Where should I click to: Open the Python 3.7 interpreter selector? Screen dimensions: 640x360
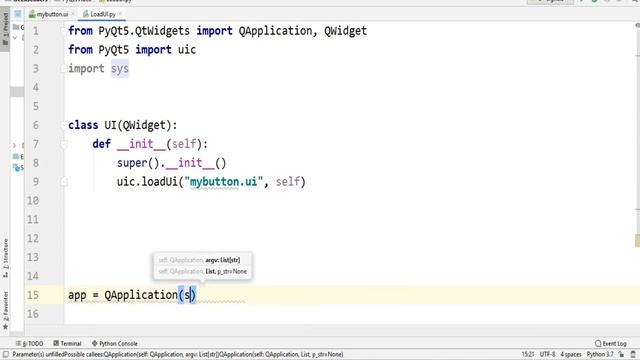600,354
